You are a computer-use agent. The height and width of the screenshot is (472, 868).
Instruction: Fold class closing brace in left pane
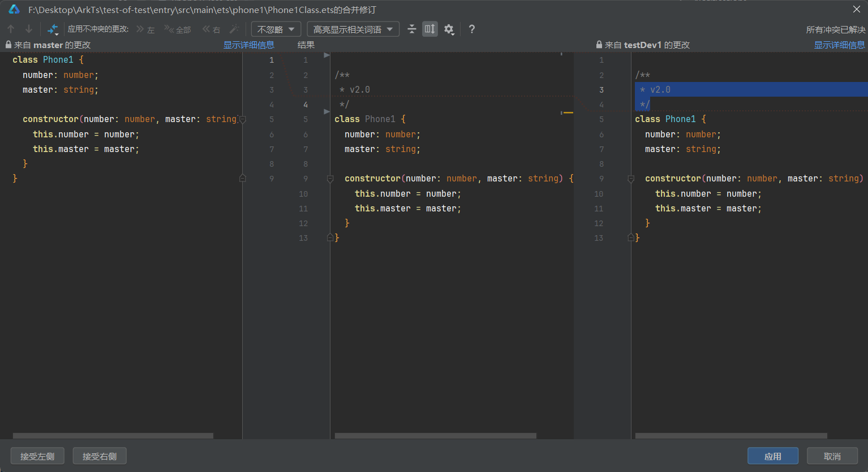tap(242, 178)
